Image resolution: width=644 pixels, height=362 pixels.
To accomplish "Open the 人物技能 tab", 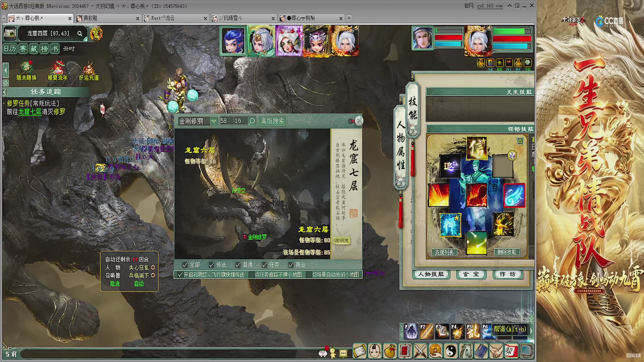I will click(x=431, y=274).
